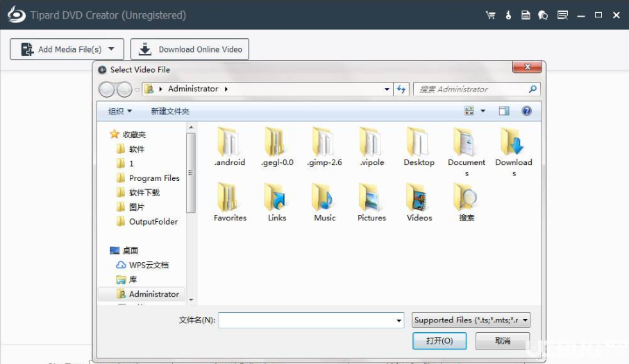Select 图片 folder in sidebar

point(131,207)
